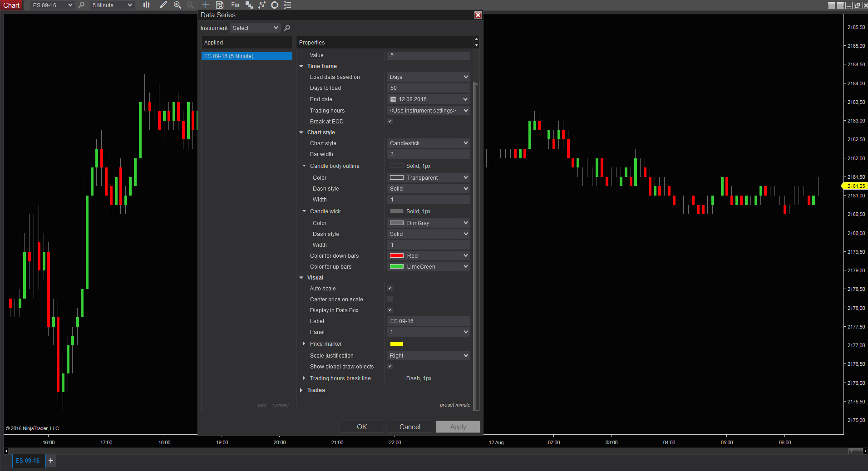Open the chart Properties list icon
The width and height of the screenshot is (868, 471).
(287, 5)
